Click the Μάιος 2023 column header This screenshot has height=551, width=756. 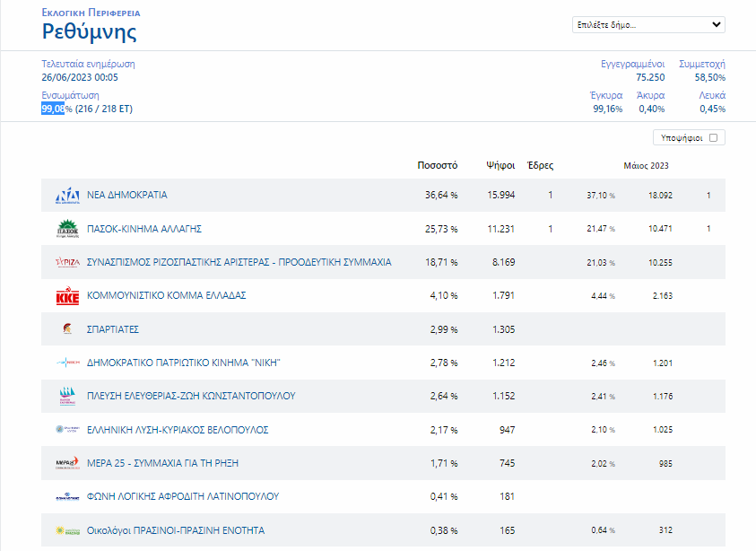[x=646, y=165]
